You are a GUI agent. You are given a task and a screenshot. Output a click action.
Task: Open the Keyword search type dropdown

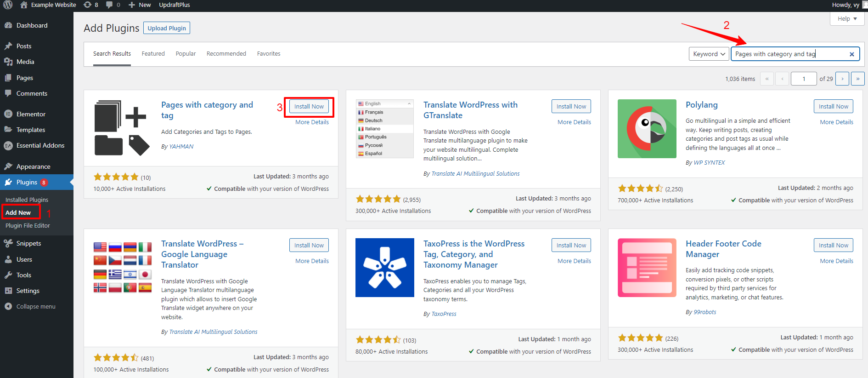[x=709, y=54]
